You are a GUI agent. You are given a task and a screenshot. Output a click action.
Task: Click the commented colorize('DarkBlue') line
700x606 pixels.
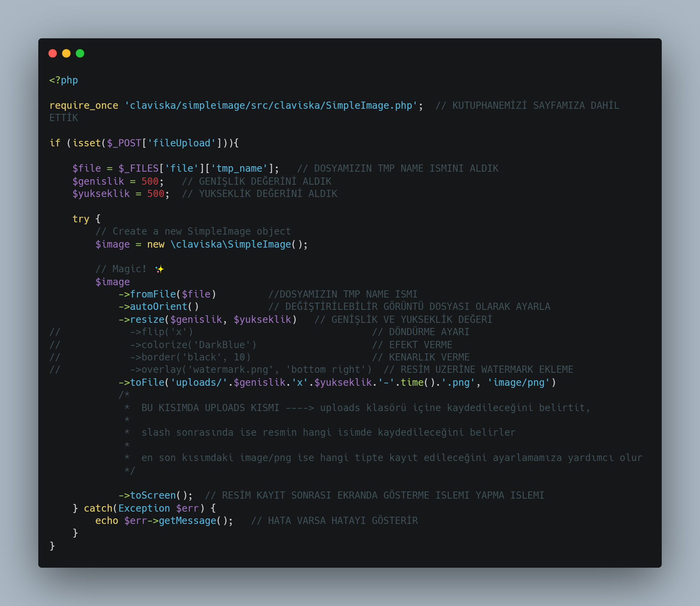tap(193, 345)
